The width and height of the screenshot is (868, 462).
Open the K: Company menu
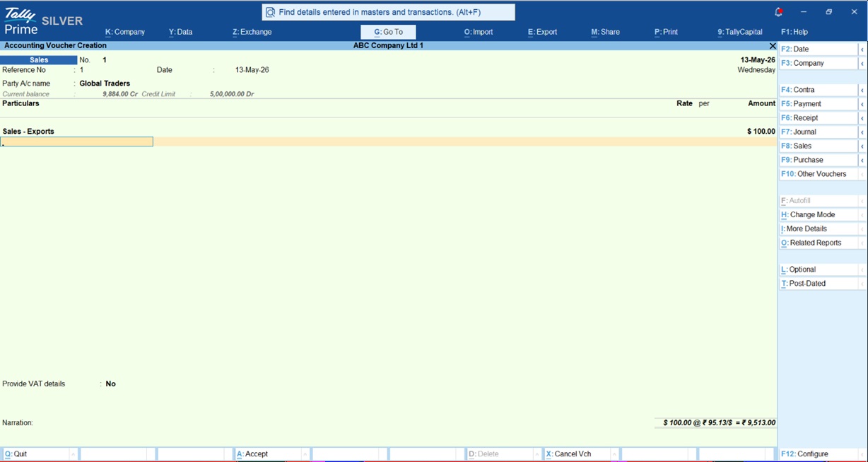pyautogui.click(x=125, y=32)
